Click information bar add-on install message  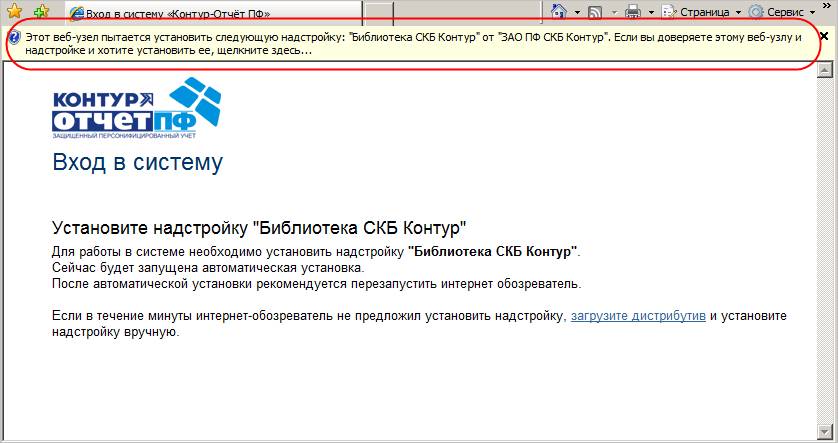click(413, 44)
